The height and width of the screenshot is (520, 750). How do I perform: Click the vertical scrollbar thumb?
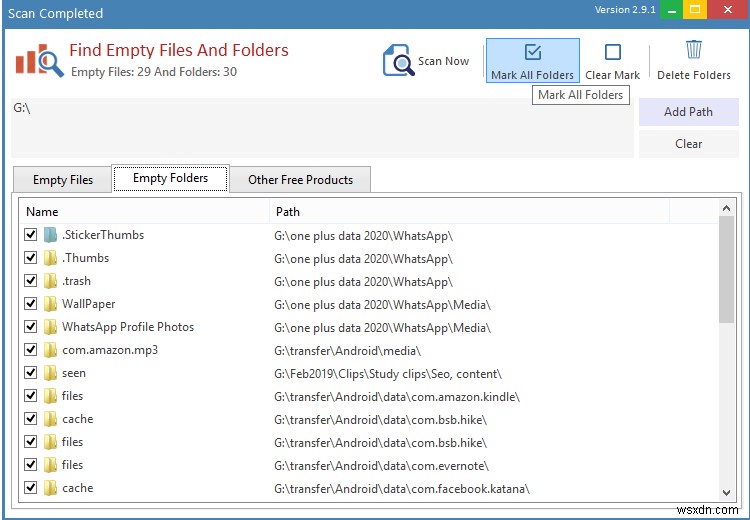(726, 269)
